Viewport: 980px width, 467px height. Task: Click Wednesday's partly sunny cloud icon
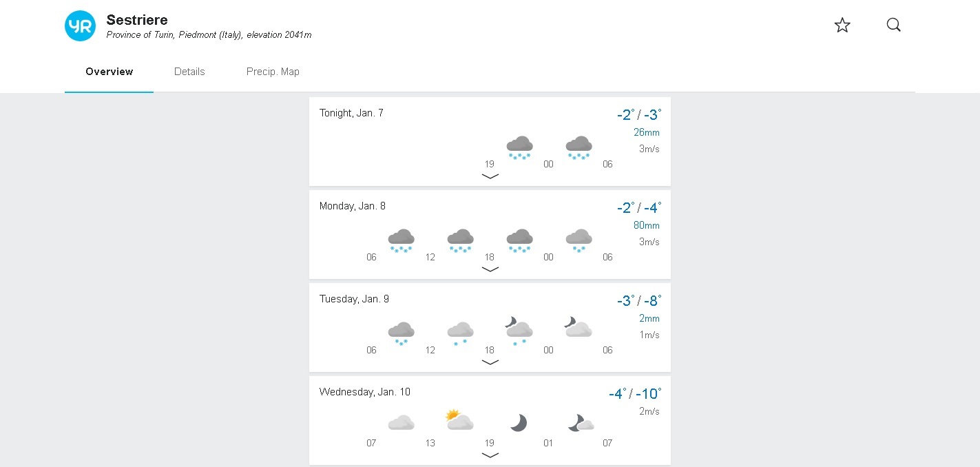459,419
